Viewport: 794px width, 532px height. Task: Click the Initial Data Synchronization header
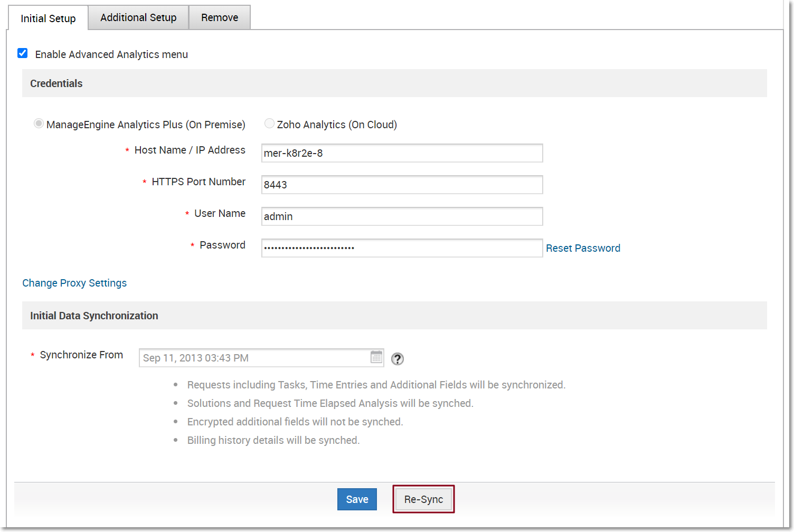point(94,316)
